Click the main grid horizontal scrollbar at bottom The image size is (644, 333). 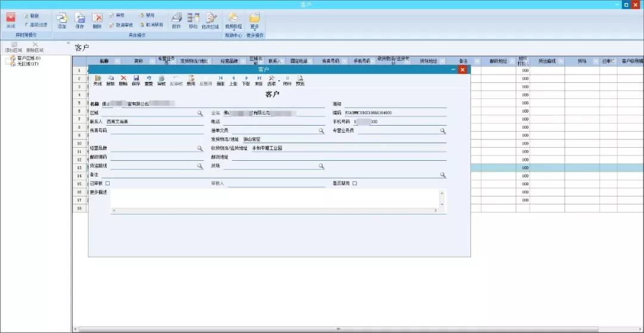coord(339,329)
